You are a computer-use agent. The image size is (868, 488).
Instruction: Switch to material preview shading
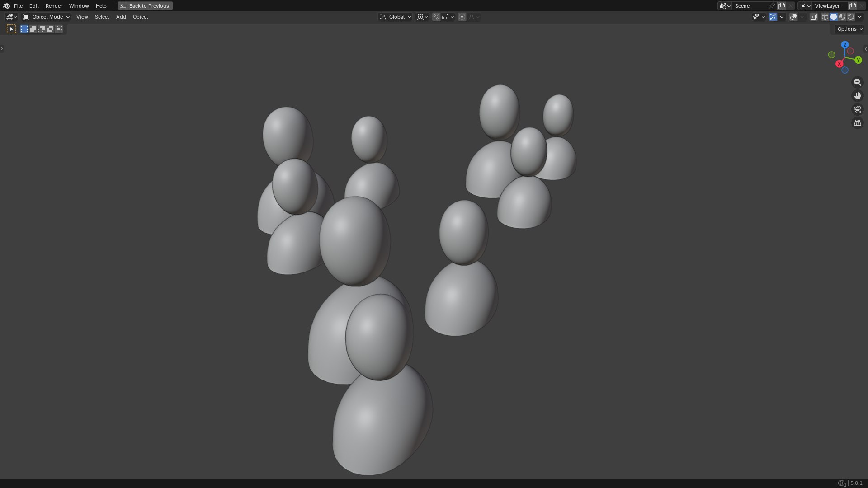click(842, 17)
